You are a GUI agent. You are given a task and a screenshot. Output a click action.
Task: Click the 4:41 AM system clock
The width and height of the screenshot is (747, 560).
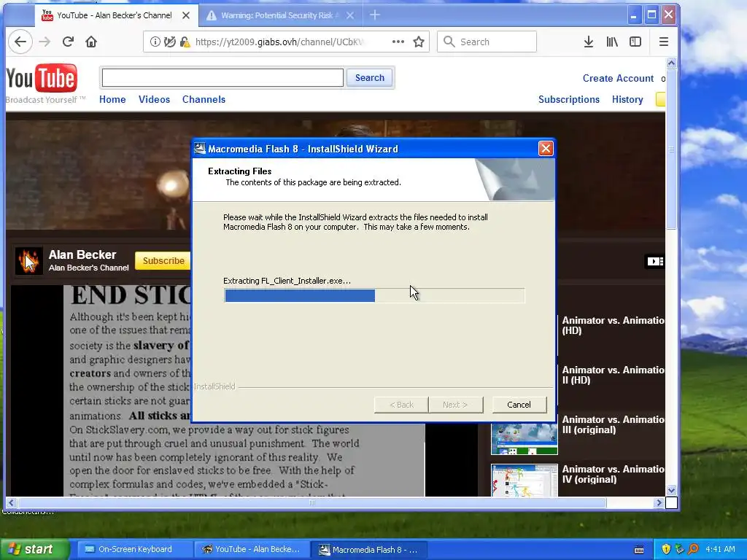pyautogui.click(x=720, y=549)
